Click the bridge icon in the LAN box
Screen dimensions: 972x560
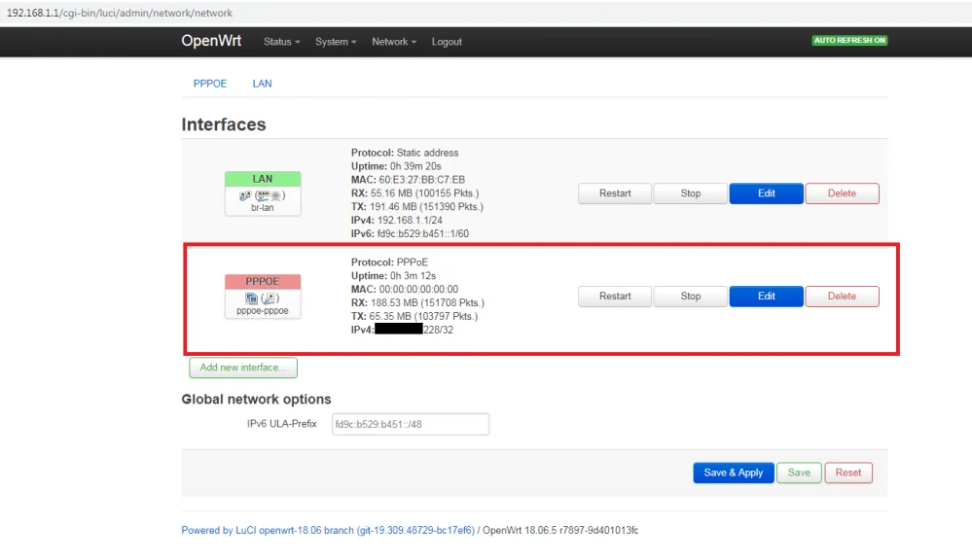pos(245,194)
